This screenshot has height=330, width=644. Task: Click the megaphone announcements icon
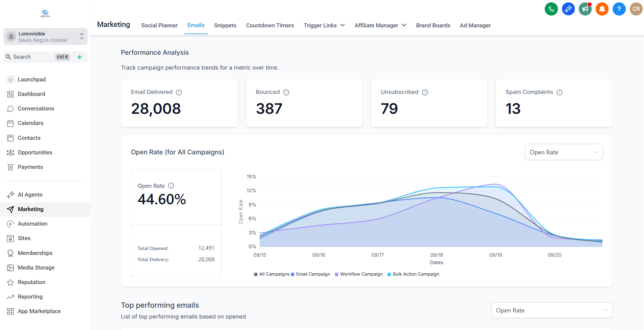pyautogui.click(x=585, y=9)
